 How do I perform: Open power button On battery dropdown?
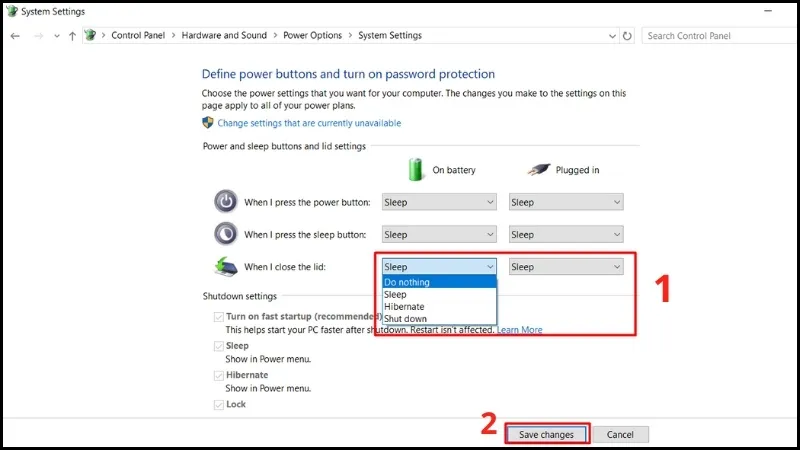439,202
